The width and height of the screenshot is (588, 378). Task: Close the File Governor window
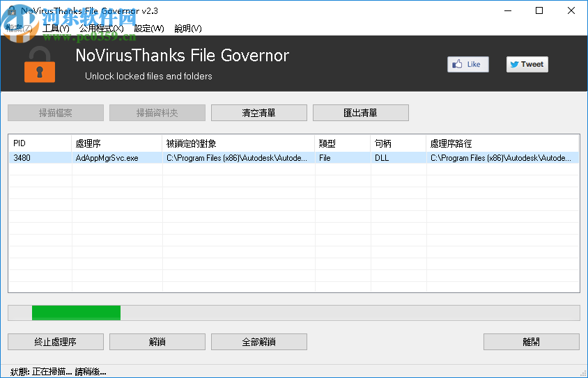[x=571, y=10]
